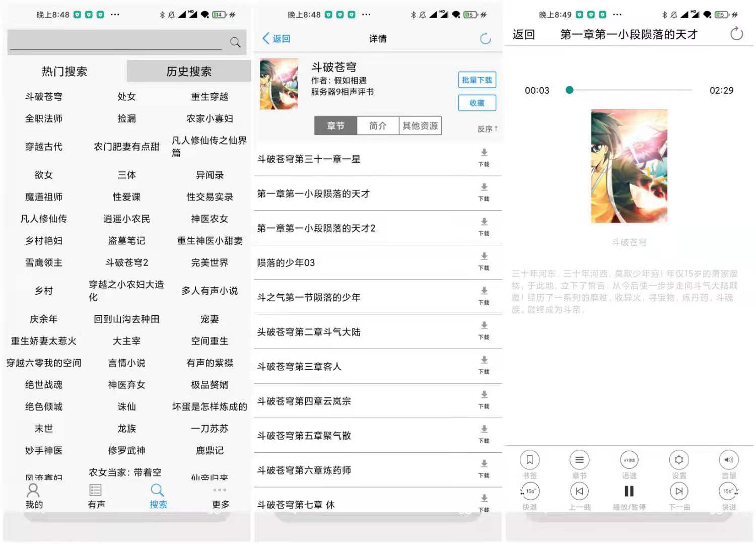Tap the search magnifier icon
756x544 pixels.
(235, 42)
